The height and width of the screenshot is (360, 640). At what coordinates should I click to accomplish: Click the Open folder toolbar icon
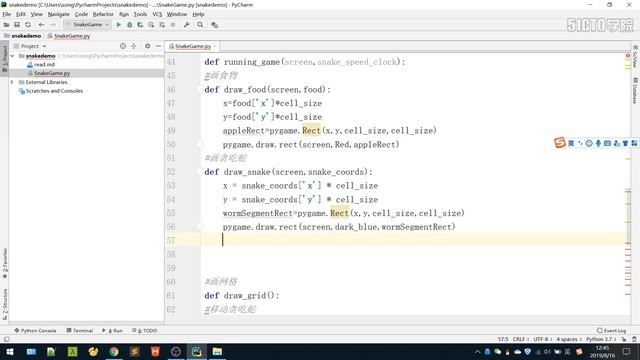[6, 25]
